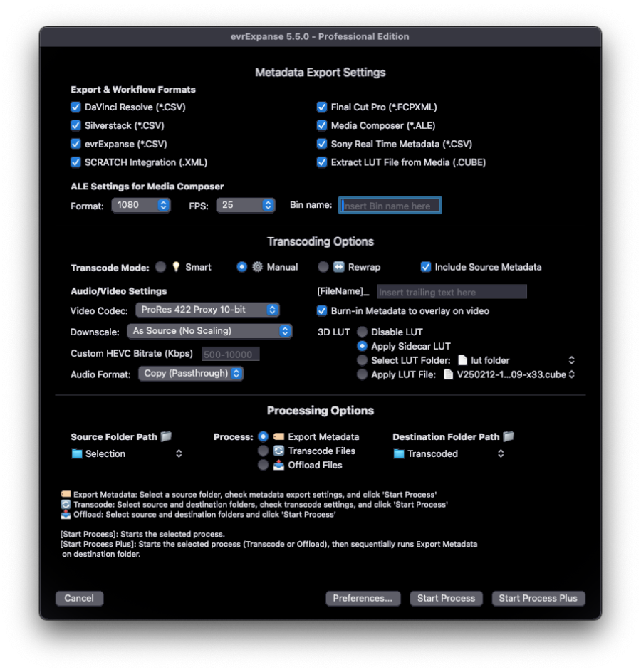This screenshot has width=641, height=672.
Task: Open the Selection source folder popup
Action: (127, 453)
